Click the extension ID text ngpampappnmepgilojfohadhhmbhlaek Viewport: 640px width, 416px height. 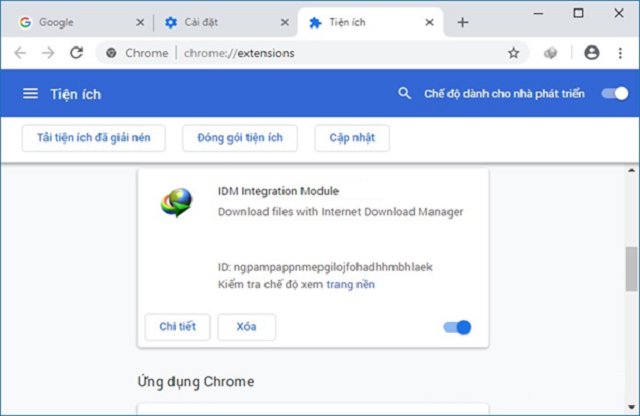333,267
